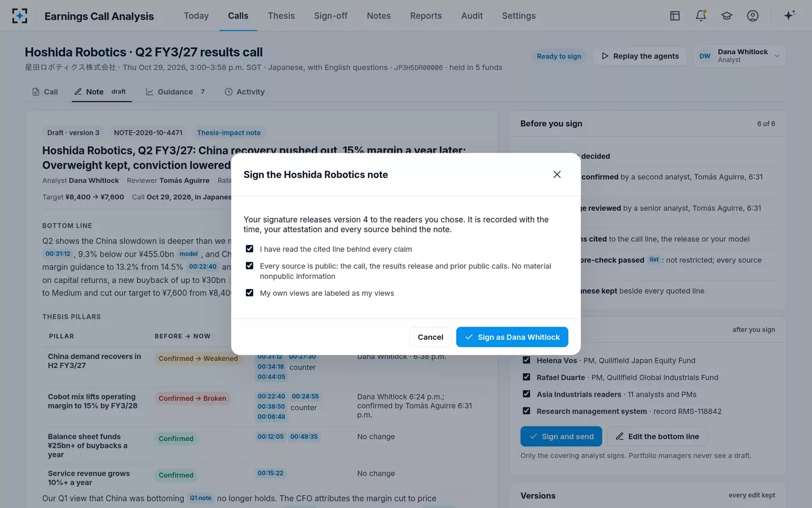Open the Q1 note reference chip

coord(201,498)
